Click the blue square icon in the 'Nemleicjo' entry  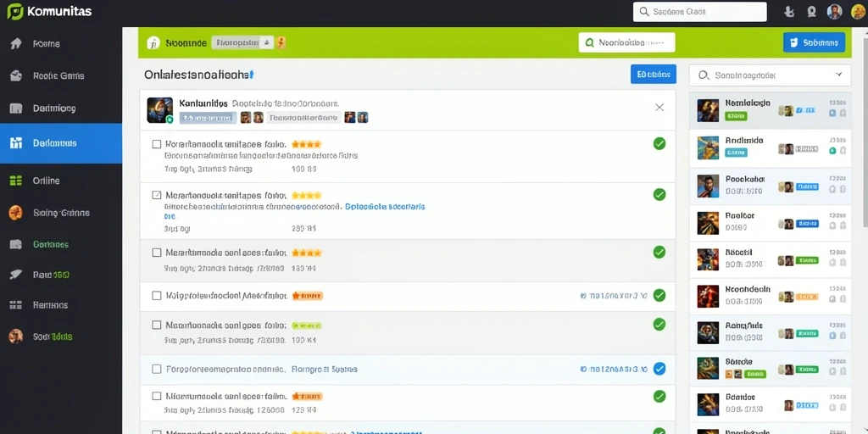pyautogui.click(x=832, y=113)
